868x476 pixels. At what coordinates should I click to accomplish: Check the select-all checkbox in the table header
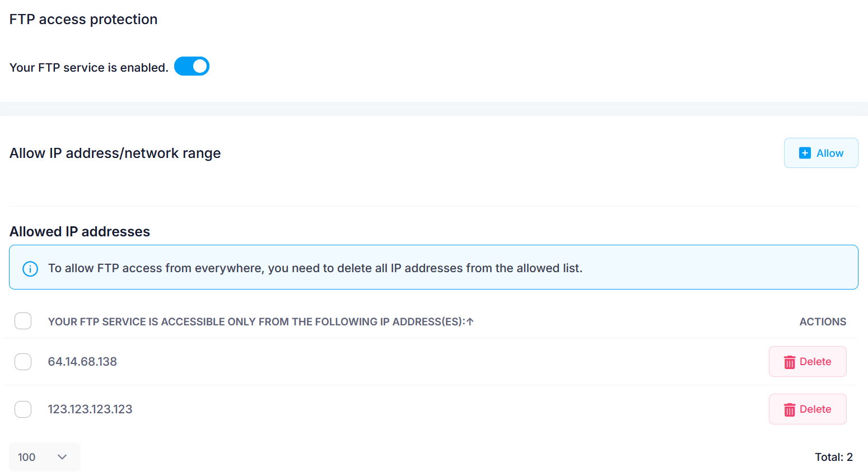click(x=22, y=321)
